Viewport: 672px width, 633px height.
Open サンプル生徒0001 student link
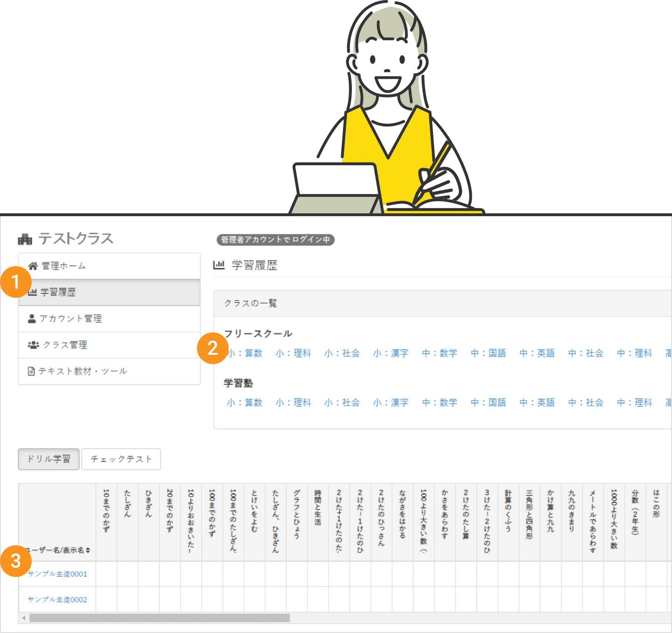(57, 574)
